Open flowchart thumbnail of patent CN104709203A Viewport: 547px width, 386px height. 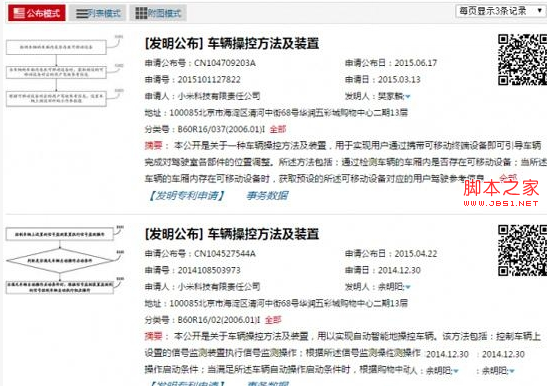[65, 71]
